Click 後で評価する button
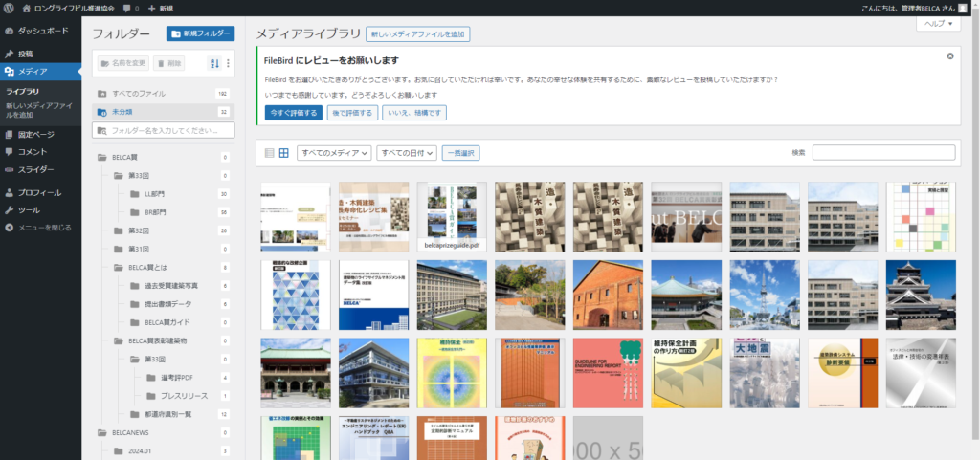 pyautogui.click(x=352, y=113)
